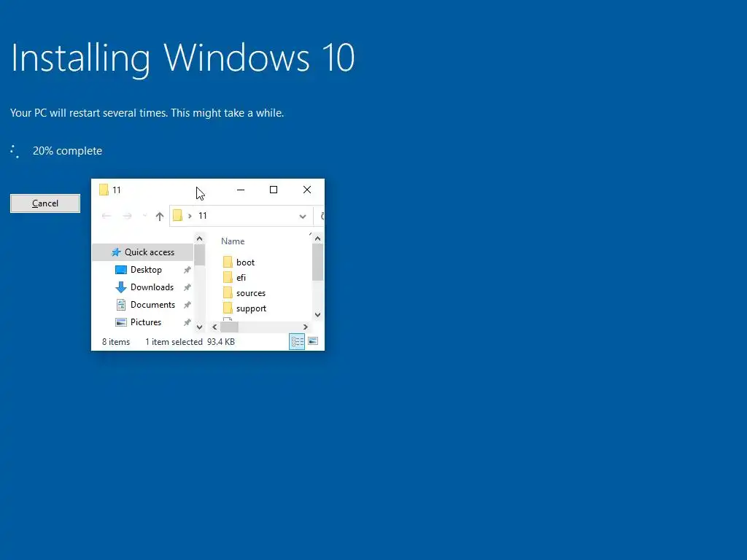The height and width of the screenshot is (560, 747).
Task: Click the address bar folder icon
Action: click(x=178, y=216)
